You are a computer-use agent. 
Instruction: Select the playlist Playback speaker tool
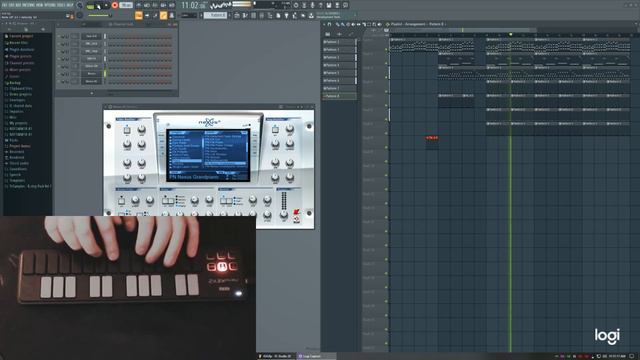click(380, 24)
